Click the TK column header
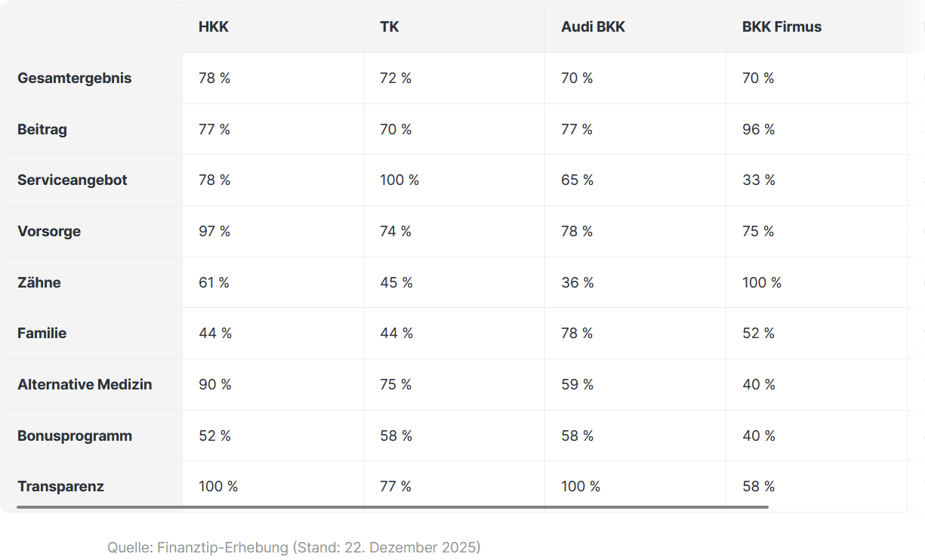Screen dimensions: 925x560 tap(390, 27)
